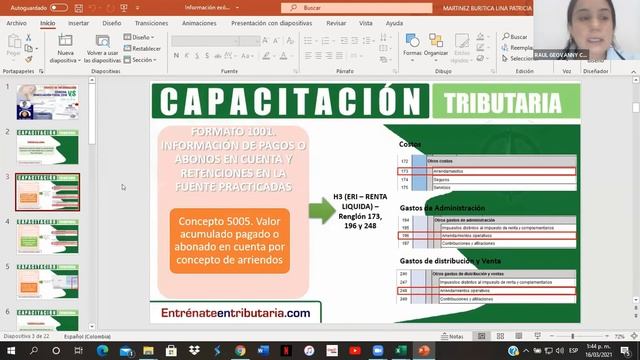Increase font size with the large A icon
Image resolution: width=640 pixels, height=360 pixels.
click(x=265, y=40)
